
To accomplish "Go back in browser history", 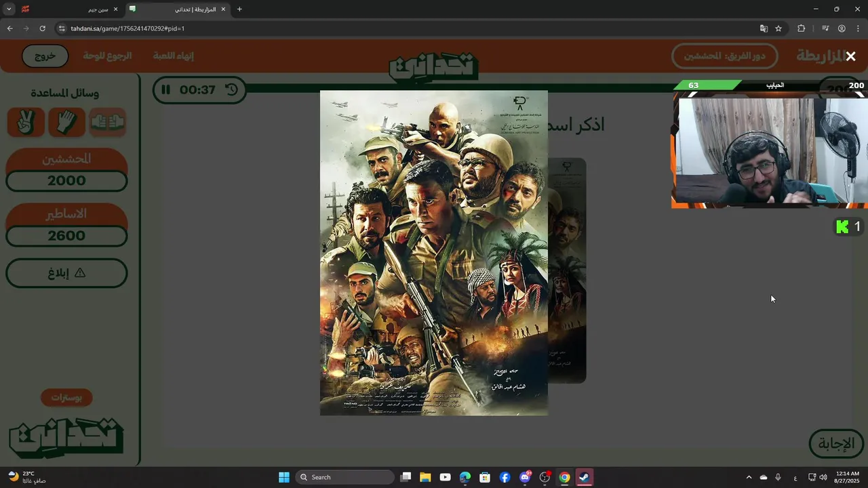I will pyautogui.click(x=9, y=28).
